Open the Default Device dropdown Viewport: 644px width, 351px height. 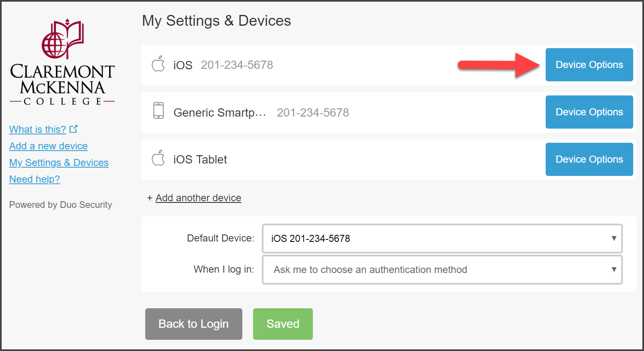click(x=442, y=239)
